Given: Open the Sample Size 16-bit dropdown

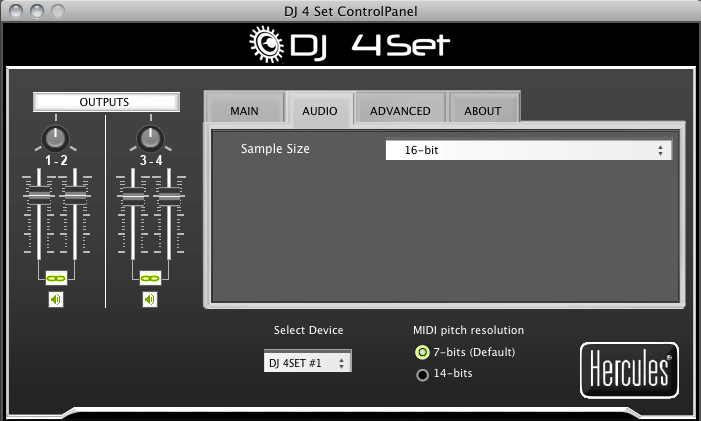Looking at the screenshot, I should (528, 150).
